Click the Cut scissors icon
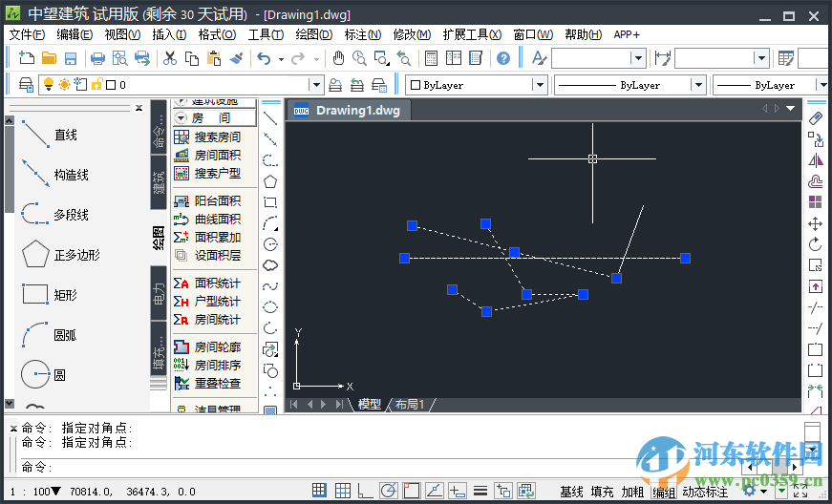The height and width of the screenshot is (504, 832). pos(170,58)
